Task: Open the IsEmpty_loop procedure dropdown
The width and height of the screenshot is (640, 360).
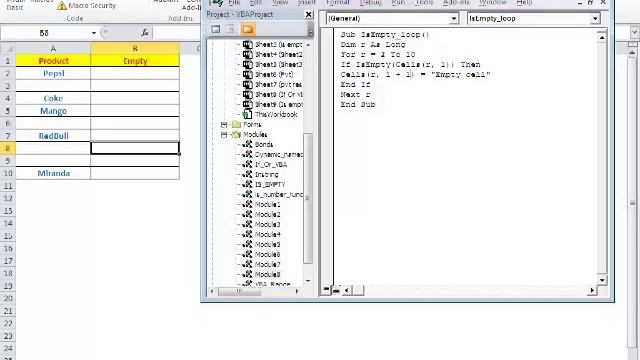Action: (595, 18)
